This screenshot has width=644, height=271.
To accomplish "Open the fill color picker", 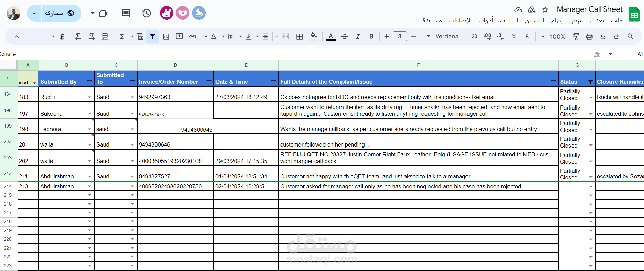I will point(314,36).
